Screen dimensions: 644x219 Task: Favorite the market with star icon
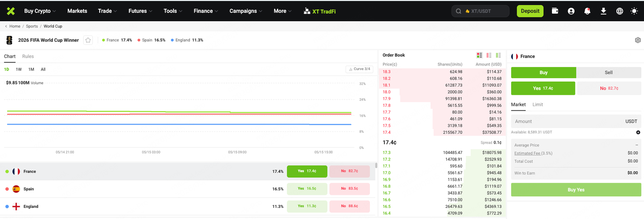88,40
